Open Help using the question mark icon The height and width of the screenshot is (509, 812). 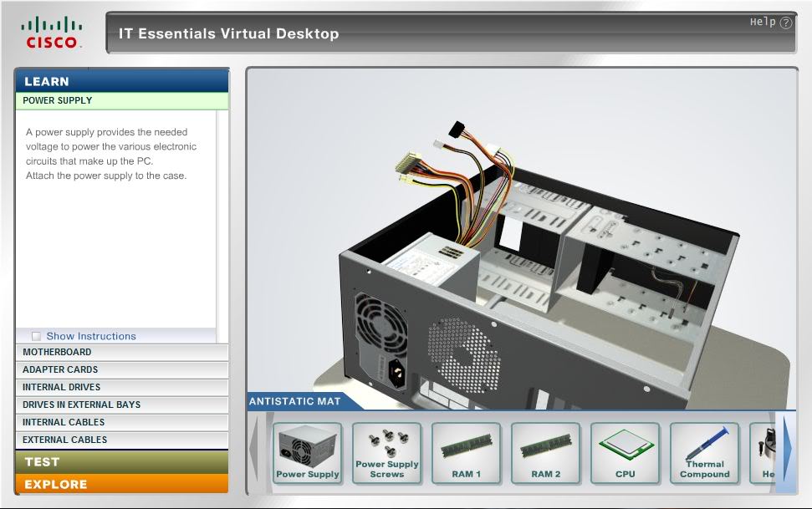(x=784, y=21)
